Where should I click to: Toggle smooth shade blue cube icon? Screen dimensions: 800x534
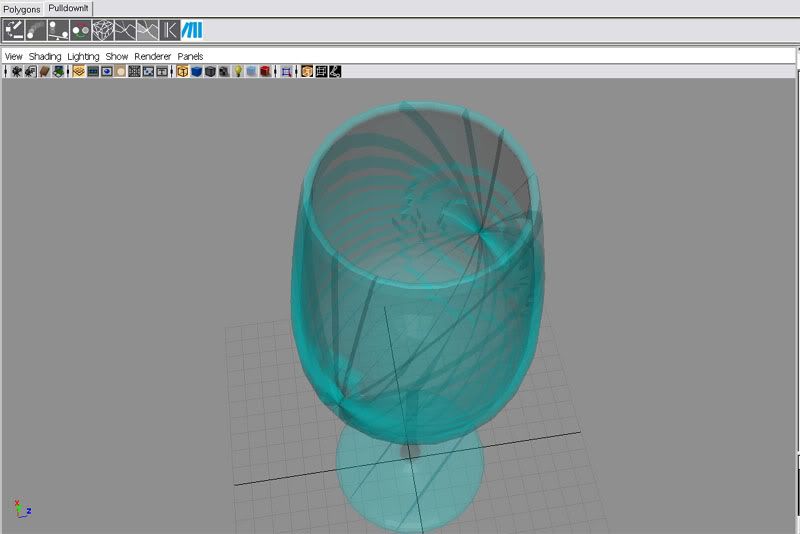(x=197, y=72)
